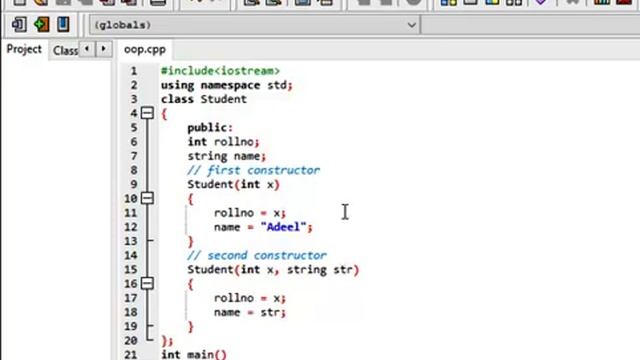Click the 'name = str;' statement
The width and height of the screenshot is (640, 360).
(250, 312)
